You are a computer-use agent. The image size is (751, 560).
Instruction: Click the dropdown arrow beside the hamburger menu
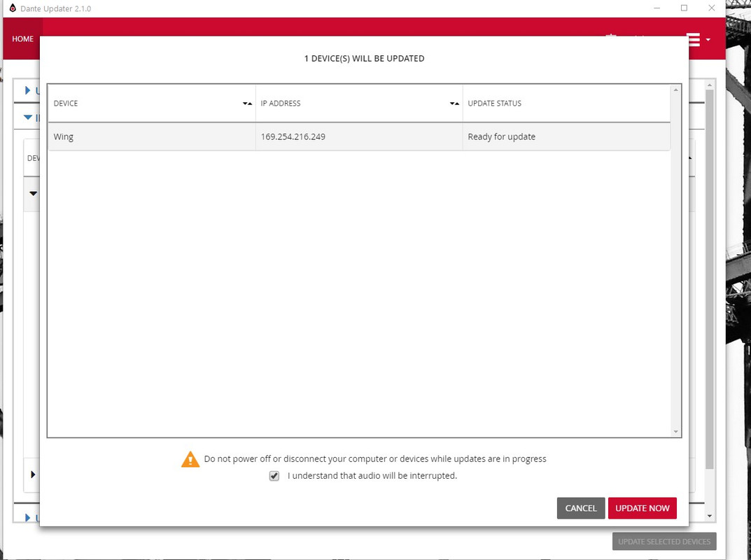[708, 40]
